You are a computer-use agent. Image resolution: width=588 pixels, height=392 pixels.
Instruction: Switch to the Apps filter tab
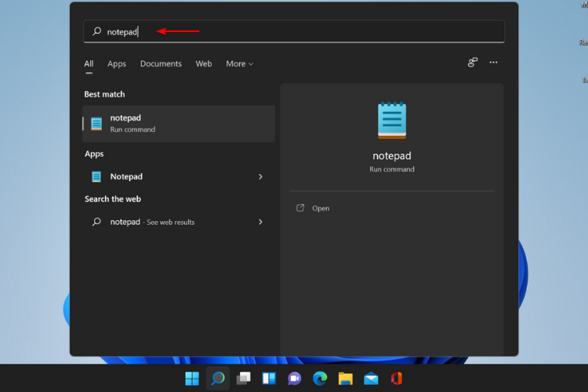coord(117,64)
